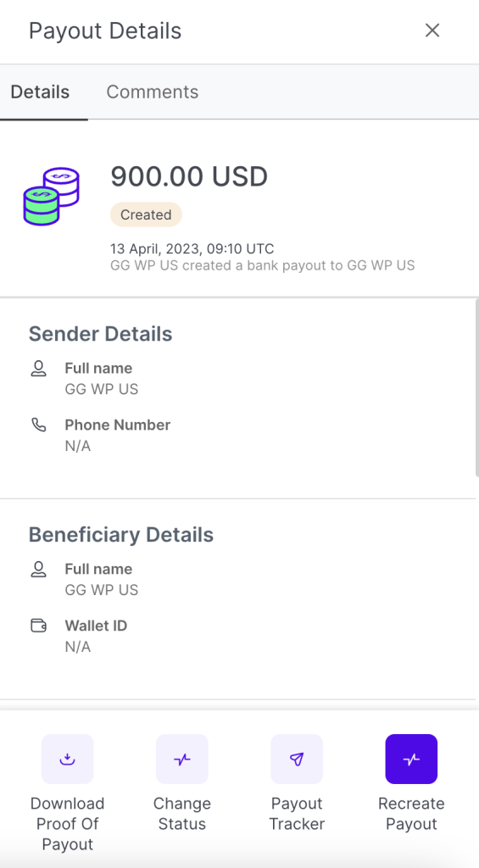Screen dimensions: 479x868
Task: Click the sender person icon
Action: pyautogui.click(x=38, y=369)
